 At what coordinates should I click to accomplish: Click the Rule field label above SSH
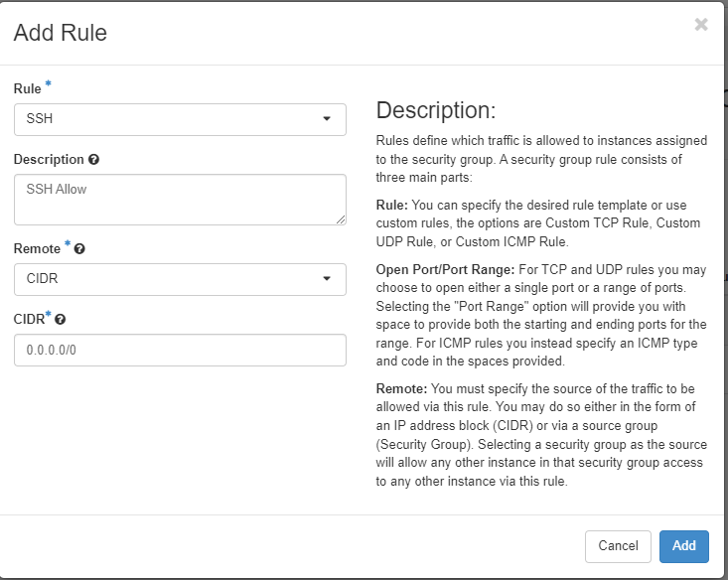pyautogui.click(x=27, y=89)
